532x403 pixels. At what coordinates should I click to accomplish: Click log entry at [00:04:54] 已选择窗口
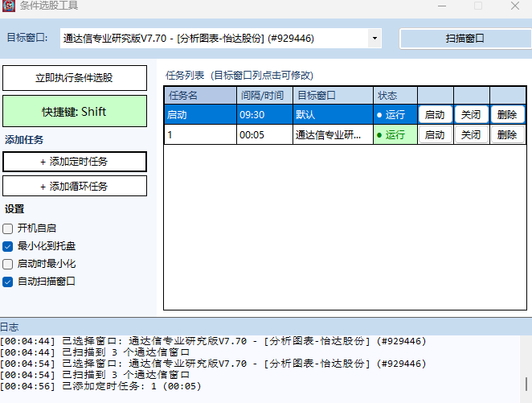click(x=213, y=364)
